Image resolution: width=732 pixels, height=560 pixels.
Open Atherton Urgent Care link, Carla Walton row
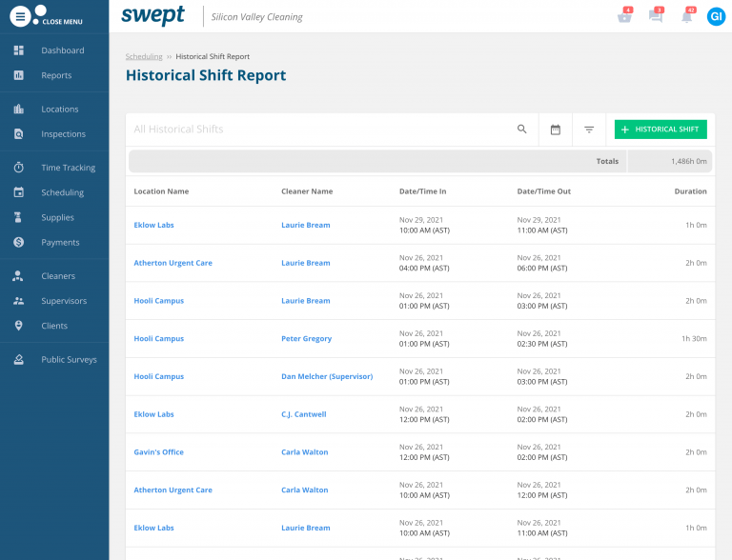pyautogui.click(x=173, y=490)
